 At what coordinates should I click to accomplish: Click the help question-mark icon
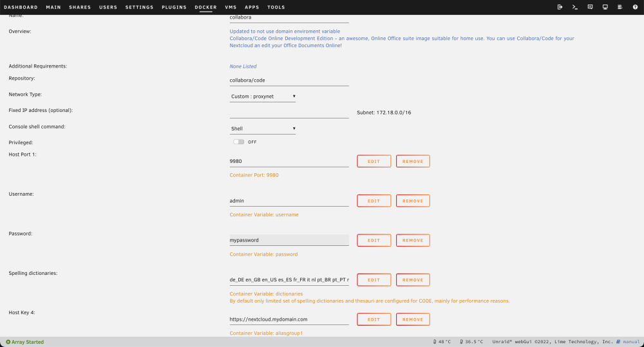635,7
